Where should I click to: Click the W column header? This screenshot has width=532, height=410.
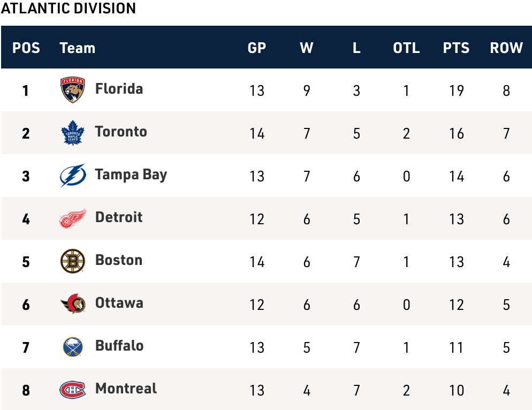307,48
